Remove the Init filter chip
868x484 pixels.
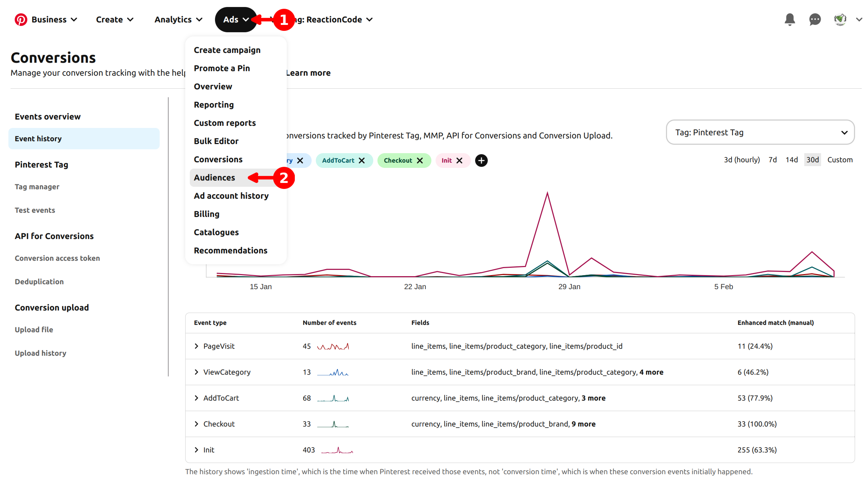coord(459,161)
